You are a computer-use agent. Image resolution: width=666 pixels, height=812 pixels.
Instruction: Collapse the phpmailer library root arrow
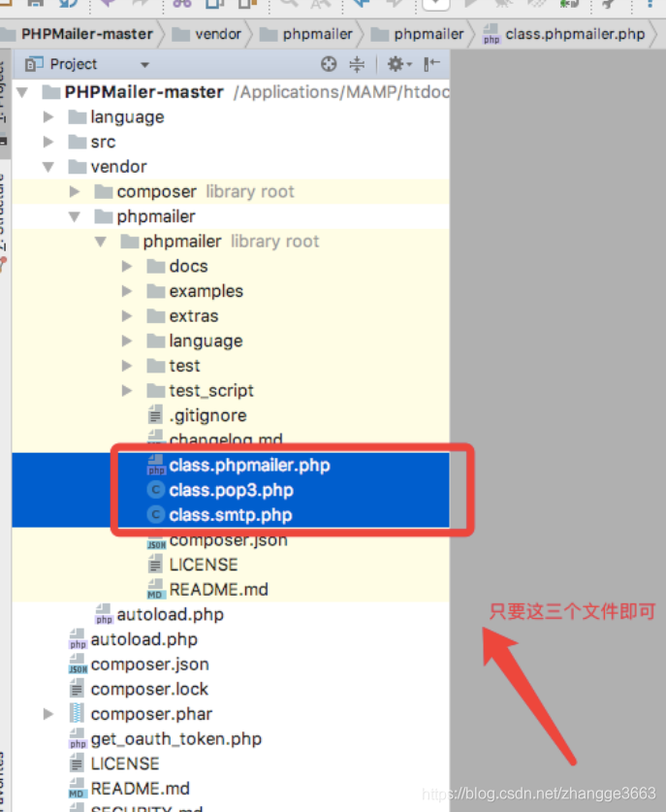pos(101,242)
